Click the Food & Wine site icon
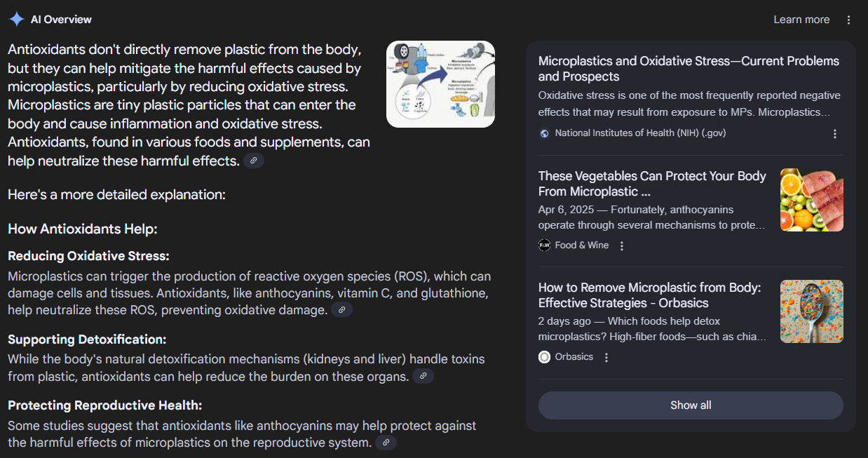 click(545, 245)
